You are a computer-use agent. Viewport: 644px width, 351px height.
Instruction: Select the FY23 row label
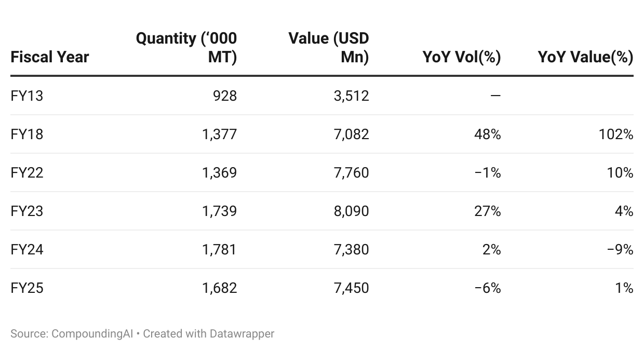(x=27, y=211)
